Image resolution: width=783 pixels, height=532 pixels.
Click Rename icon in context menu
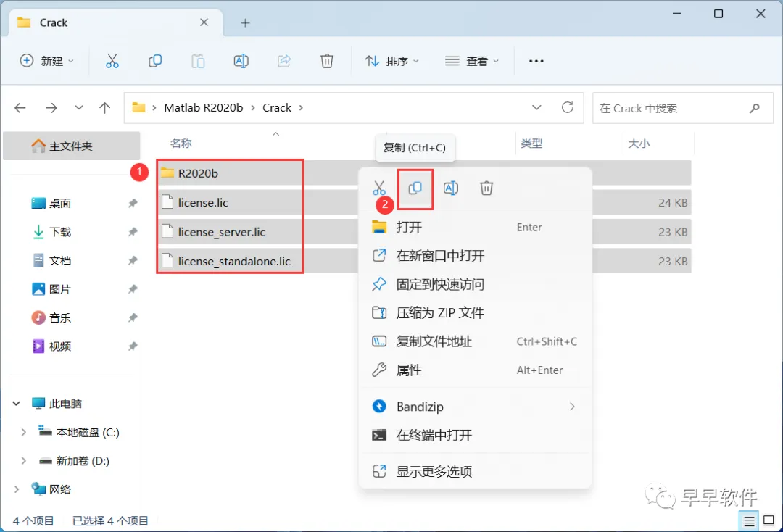click(451, 188)
